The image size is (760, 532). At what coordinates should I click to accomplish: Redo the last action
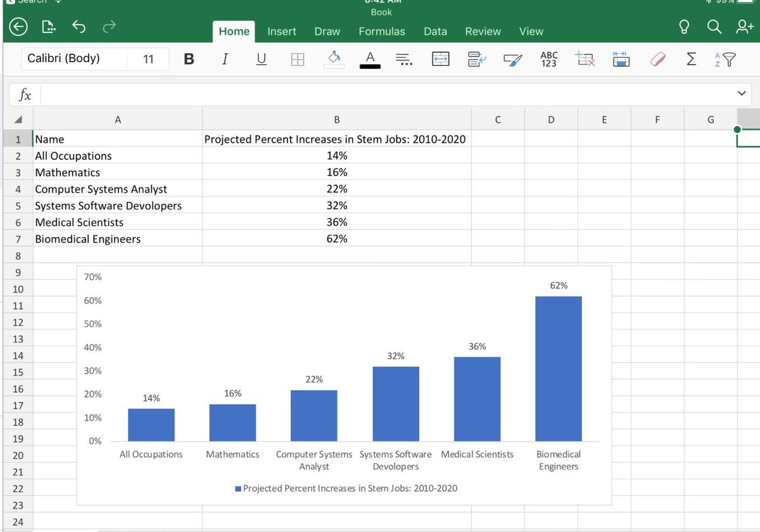109,27
